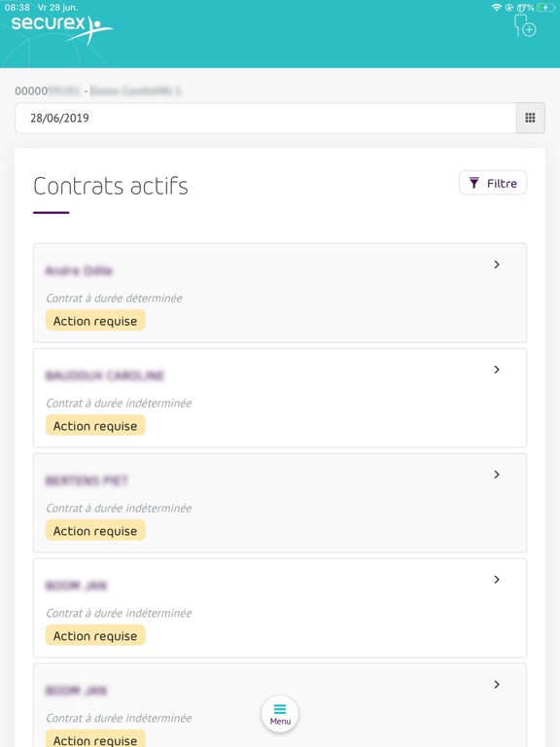
Task: Tap Action requise on the third indéterminée contract
Action: tap(95, 635)
